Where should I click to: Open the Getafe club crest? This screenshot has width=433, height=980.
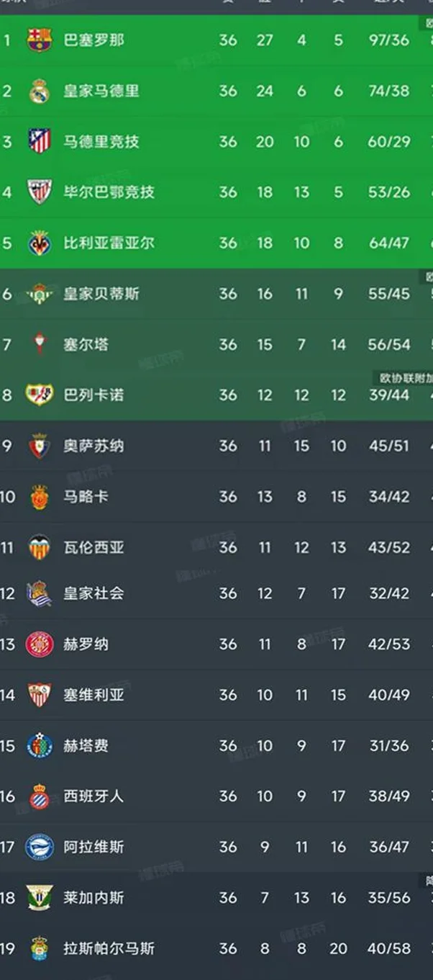40,745
